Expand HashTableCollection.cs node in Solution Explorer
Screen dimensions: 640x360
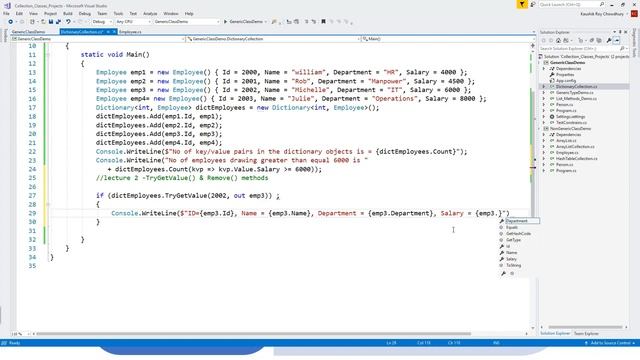(544, 158)
